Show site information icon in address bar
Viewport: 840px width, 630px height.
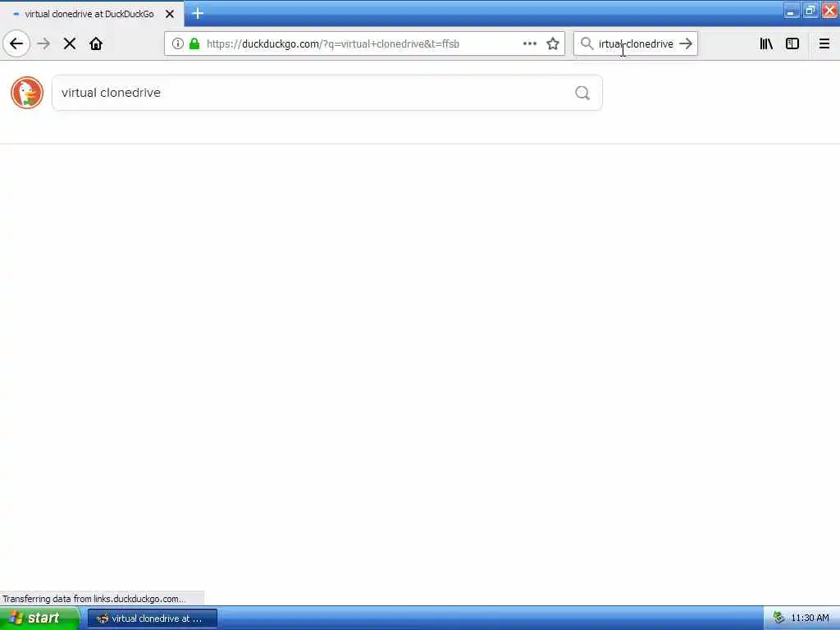click(178, 44)
